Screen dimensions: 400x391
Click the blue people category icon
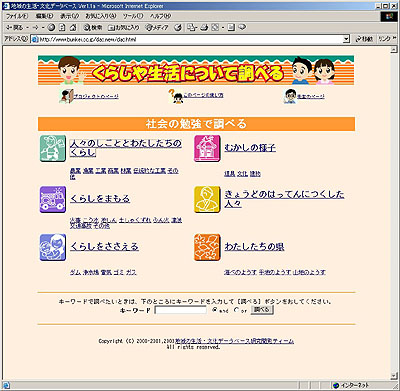tap(53, 247)
